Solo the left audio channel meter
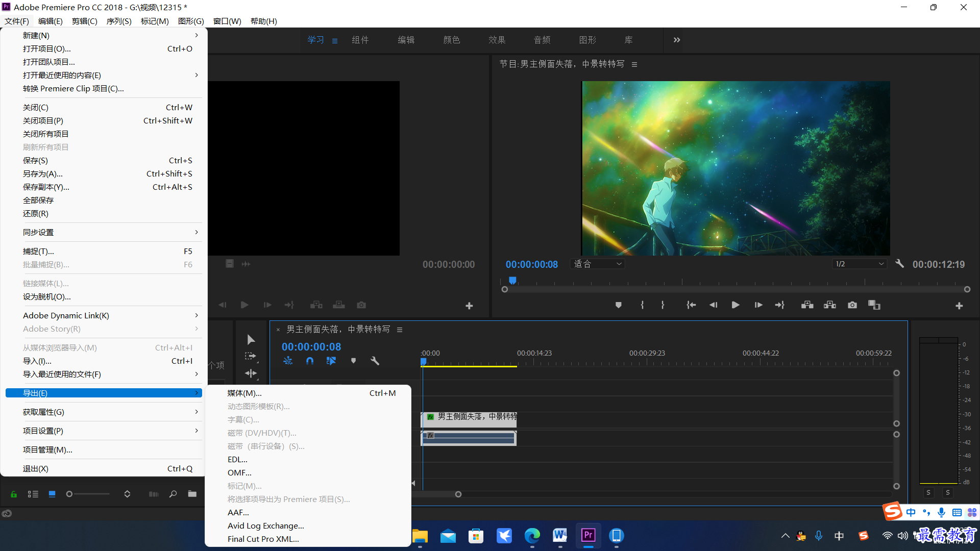This screenshot has height=551, width=980. [928, 493]
